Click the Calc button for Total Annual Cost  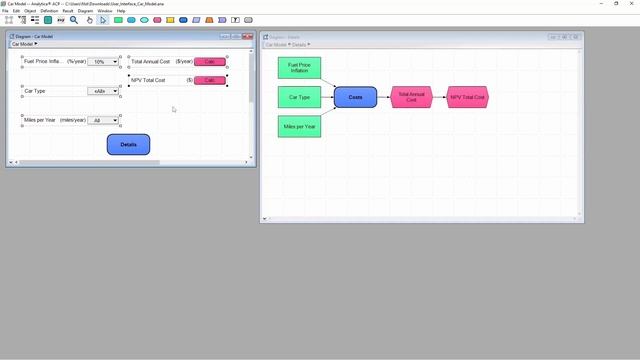click(210, 62)
